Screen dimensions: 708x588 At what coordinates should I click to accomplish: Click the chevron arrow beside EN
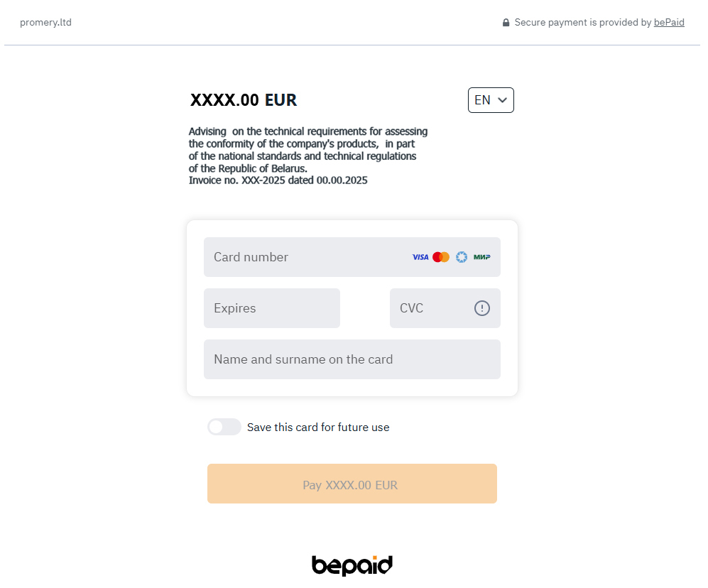coord(503,100)
